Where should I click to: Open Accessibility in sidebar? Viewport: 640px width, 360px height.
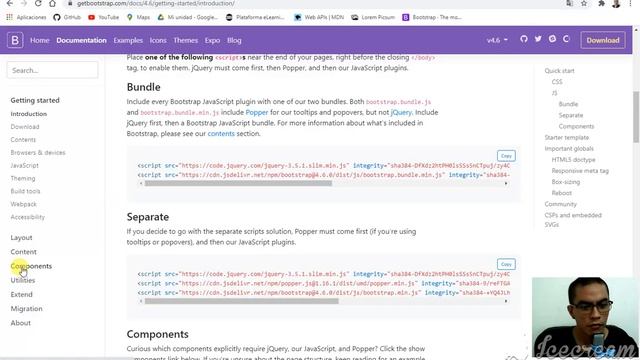coord(28,217)
